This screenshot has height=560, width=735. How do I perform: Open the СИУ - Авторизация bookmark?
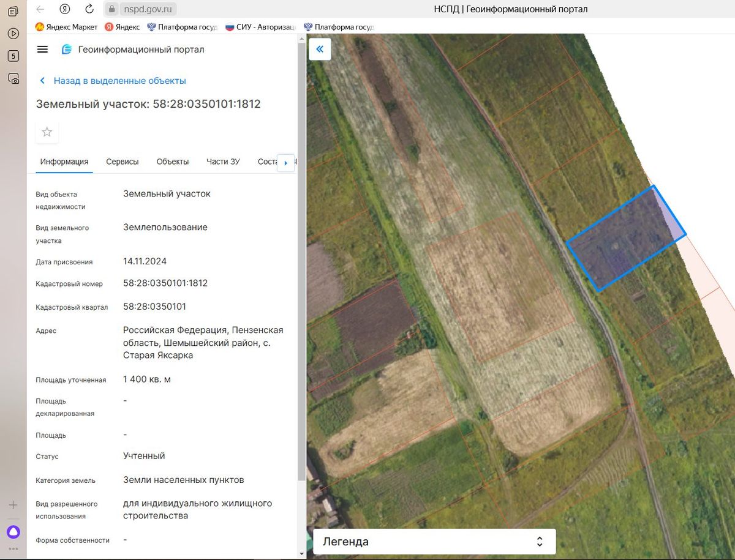(261, 27)
